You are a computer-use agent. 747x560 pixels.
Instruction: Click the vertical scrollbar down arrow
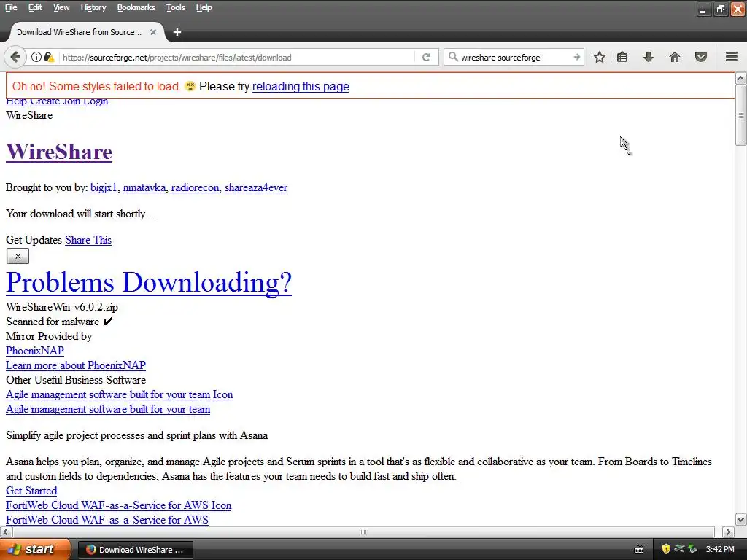click(x=741, y=520)
